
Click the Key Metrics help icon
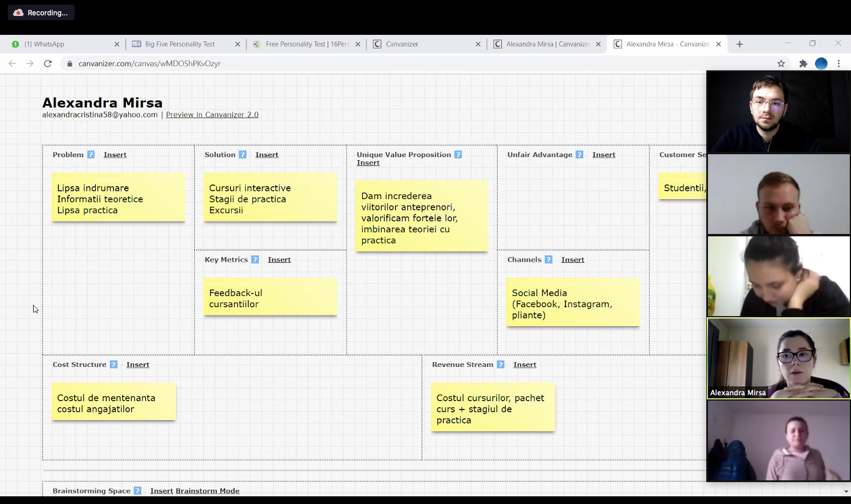255,259
